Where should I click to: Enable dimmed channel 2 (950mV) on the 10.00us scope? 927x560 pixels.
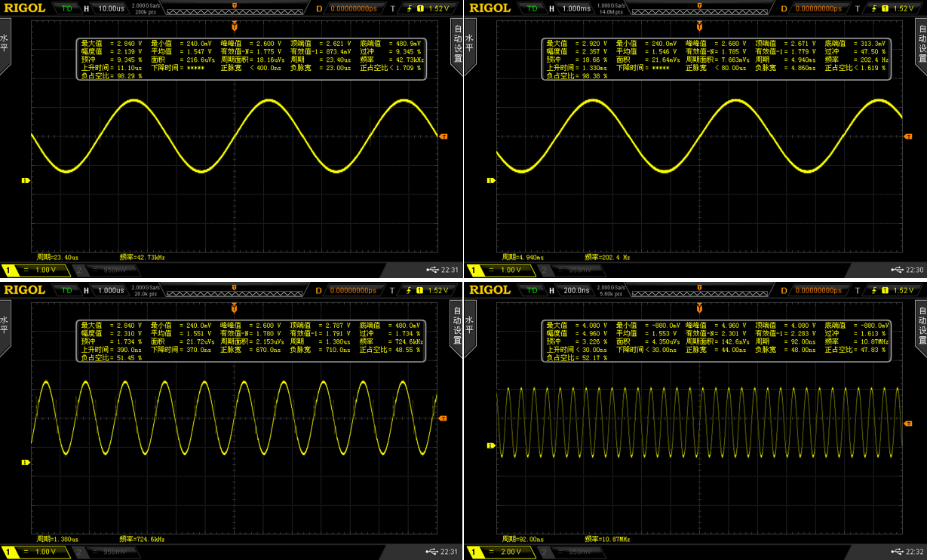[106, 269]
